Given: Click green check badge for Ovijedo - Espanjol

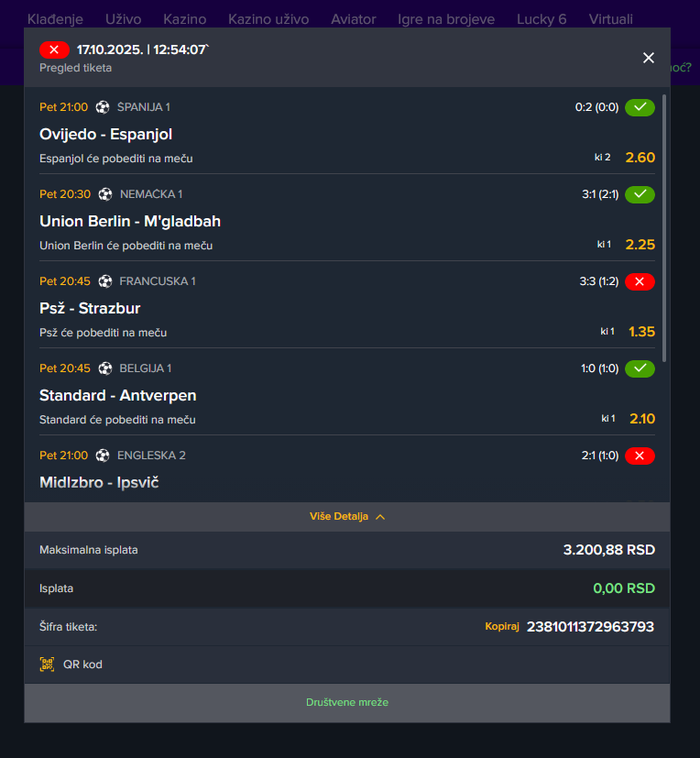Looking at the screenshot, I should [x=640, y=107].
